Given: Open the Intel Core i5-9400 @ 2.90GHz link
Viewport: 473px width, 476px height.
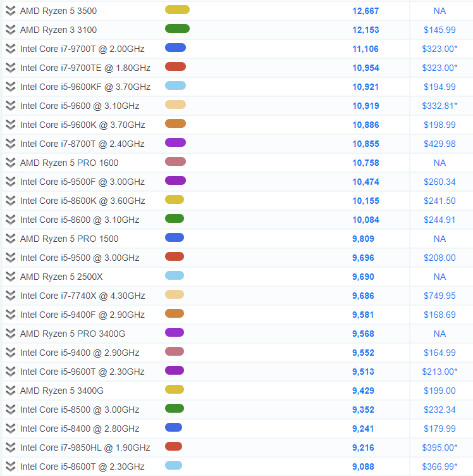Looking at the screenshot, I should [80, 353].
